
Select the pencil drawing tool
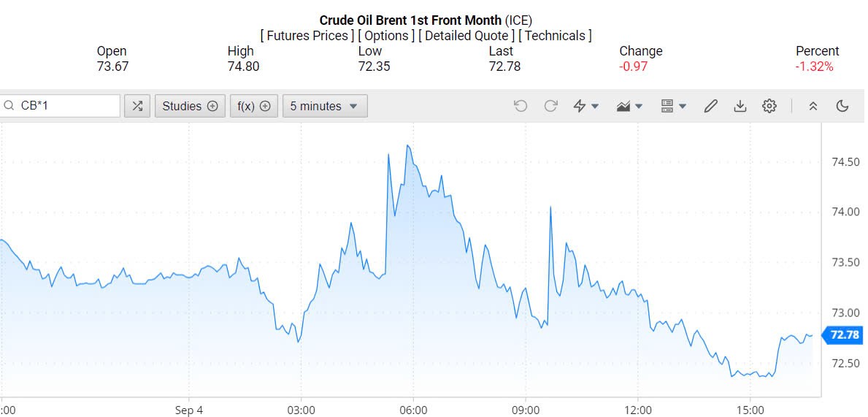710,106
